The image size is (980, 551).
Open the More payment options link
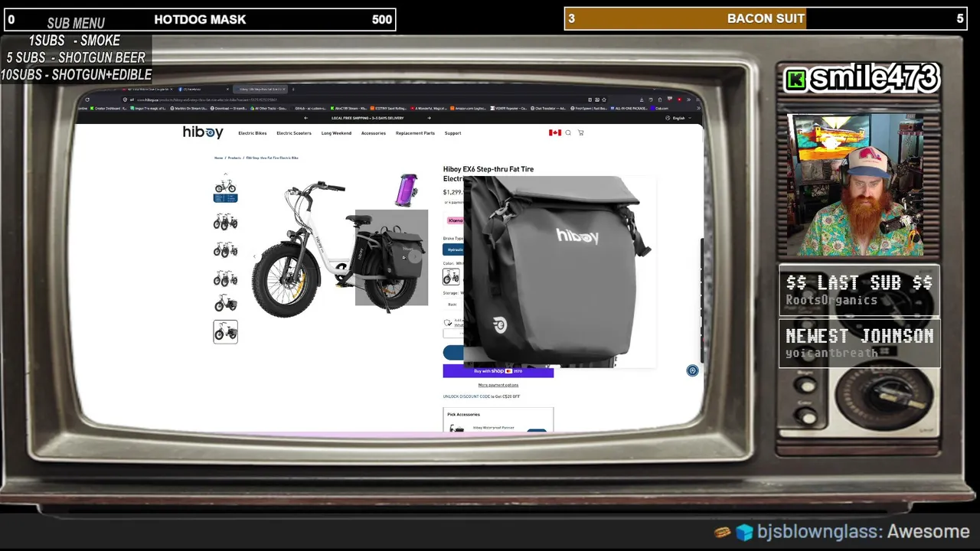click(x=498, y=385)
